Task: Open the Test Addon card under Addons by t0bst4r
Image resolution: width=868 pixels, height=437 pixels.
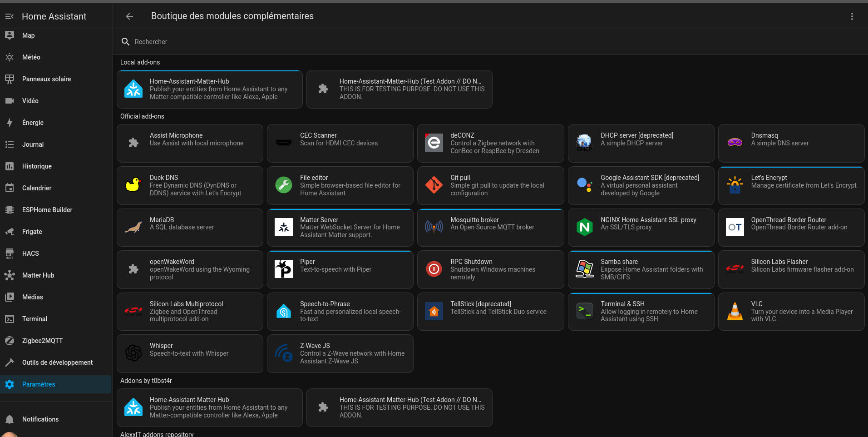Action: (399, 407)
